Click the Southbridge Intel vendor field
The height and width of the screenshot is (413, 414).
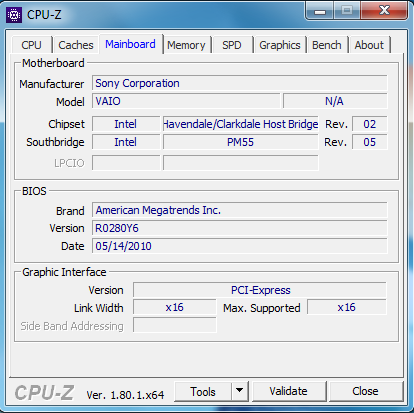pyautogui.click(x=126, y=142)
